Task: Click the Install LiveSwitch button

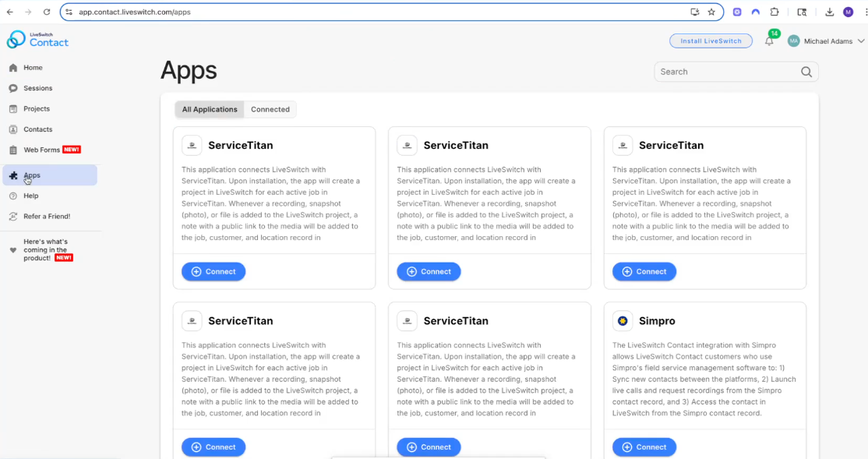Action: pyautogui.click(x=711, y=41)
